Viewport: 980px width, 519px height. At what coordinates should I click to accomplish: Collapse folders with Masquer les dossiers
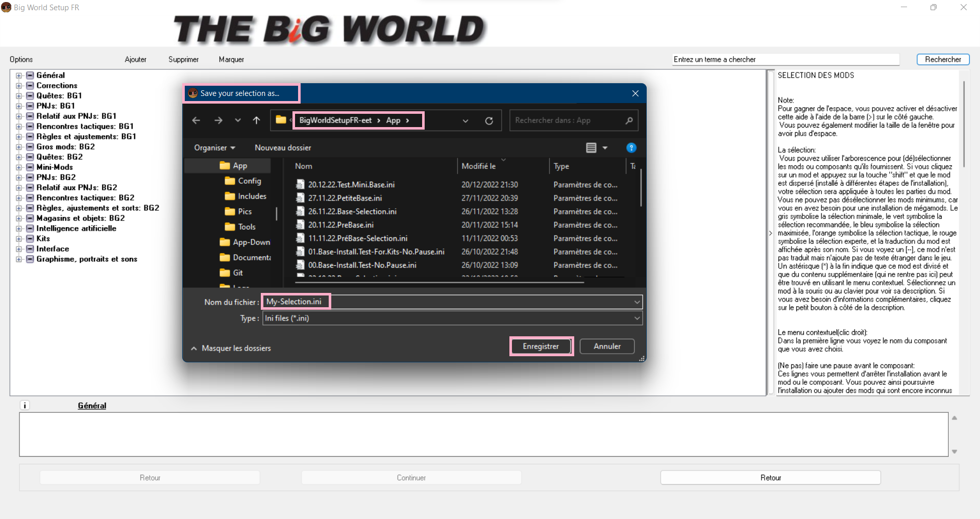point(231,349)
